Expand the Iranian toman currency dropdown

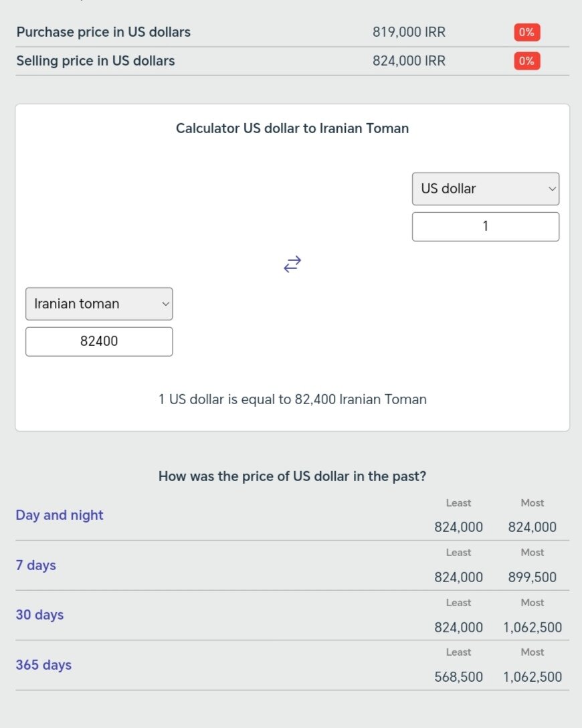(99, 304)
